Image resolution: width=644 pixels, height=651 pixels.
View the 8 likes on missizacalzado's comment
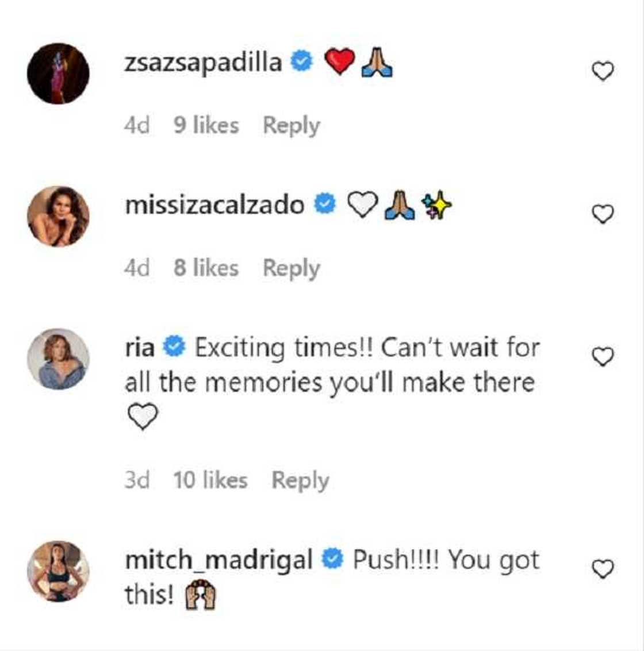[206, 268]
